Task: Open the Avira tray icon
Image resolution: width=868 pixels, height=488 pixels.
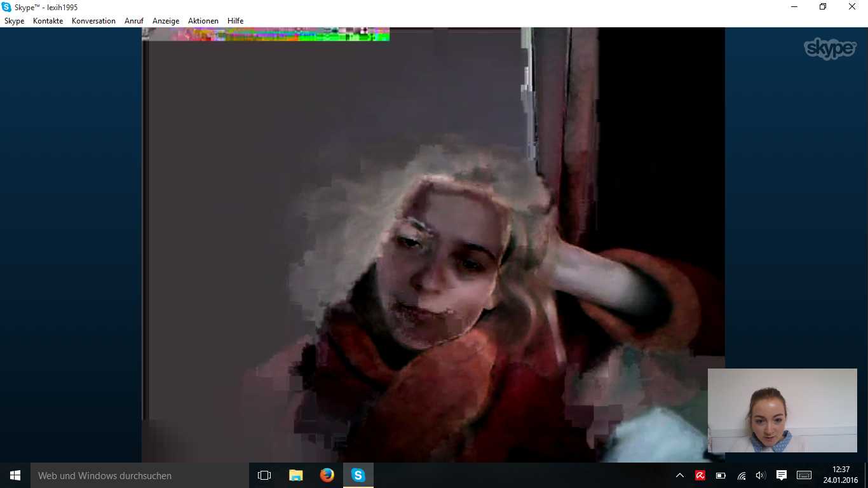Action: [700, 475]
